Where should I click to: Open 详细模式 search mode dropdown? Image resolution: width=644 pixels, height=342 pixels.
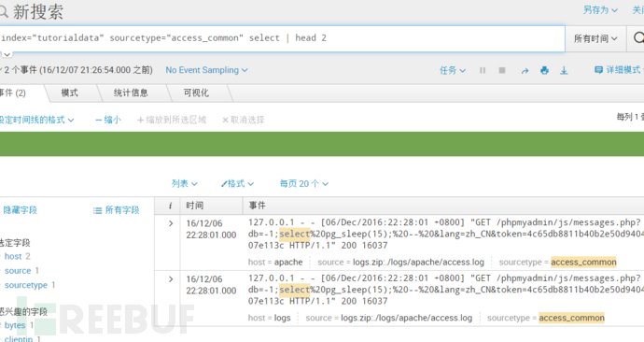pyautogui.click(x=619, y=70)
